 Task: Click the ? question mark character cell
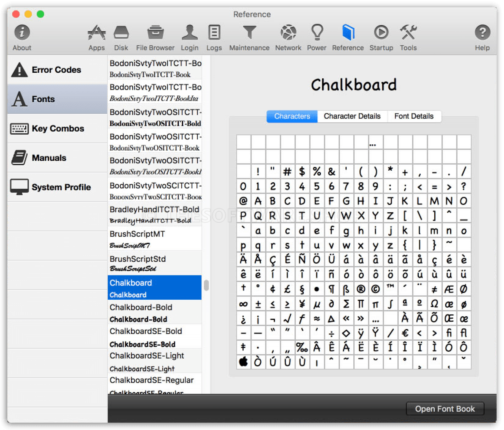click(464, 186)
